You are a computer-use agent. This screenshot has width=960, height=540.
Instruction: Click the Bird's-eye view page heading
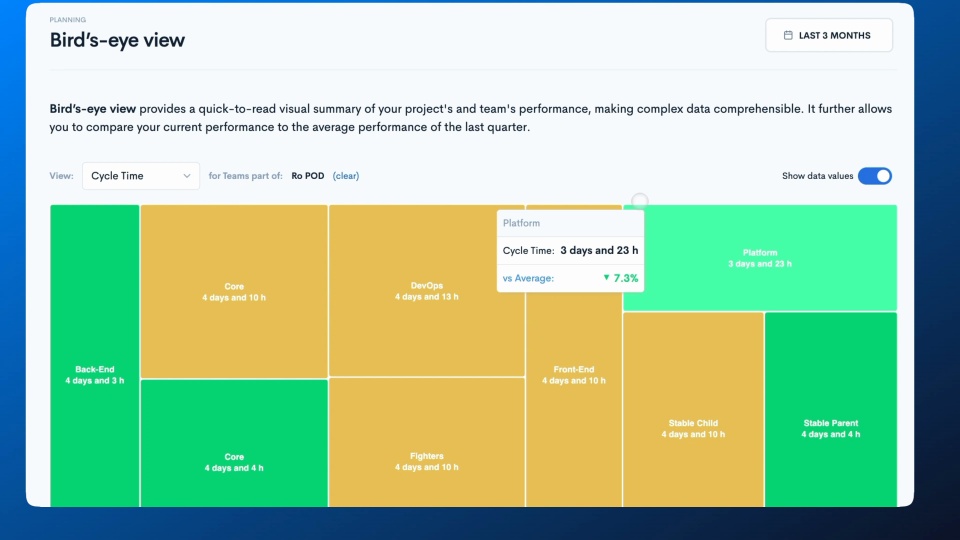[x=117, y=40]
